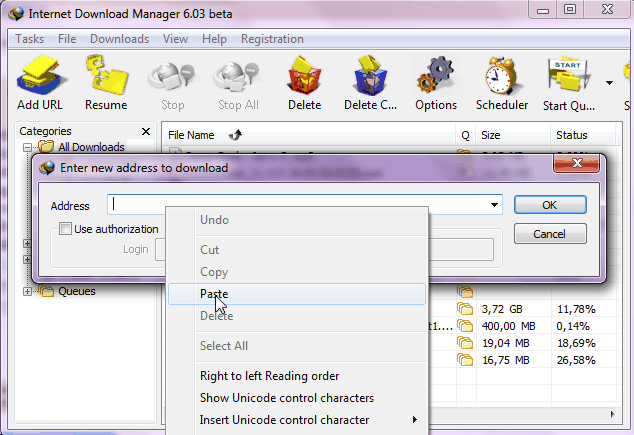The height and width of the screenshot is (435, 634).
Task: Click the Stop All toolbar icon
Action: coord(238,77)
